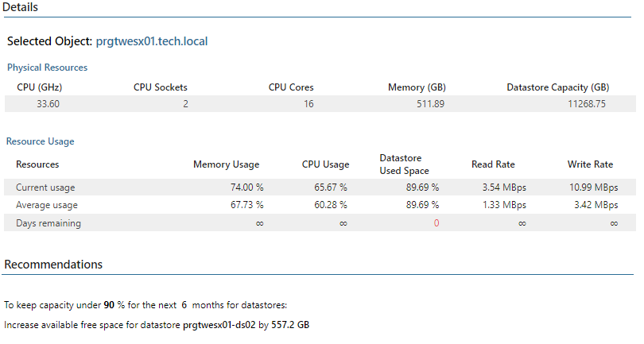644x344 pixels.
Task: Click the red 0 days remaining value
Action: point(436,223)
